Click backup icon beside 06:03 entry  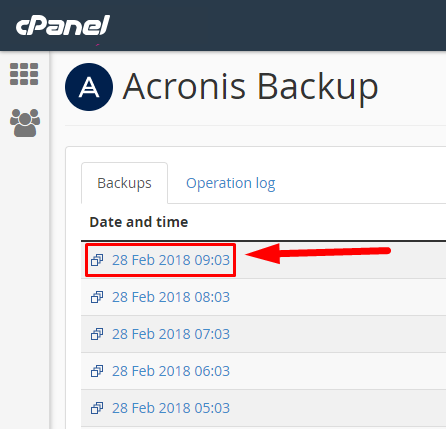pos(97,371)
